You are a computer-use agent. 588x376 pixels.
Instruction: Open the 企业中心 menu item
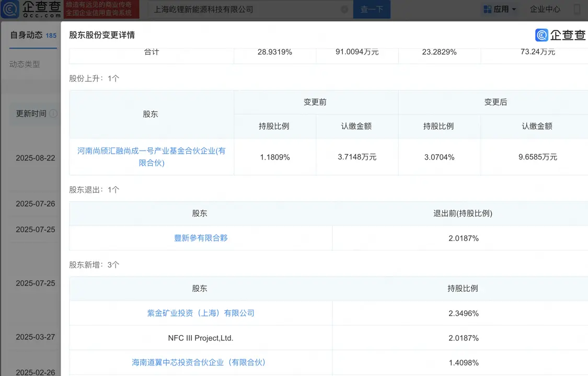(545, 9)
